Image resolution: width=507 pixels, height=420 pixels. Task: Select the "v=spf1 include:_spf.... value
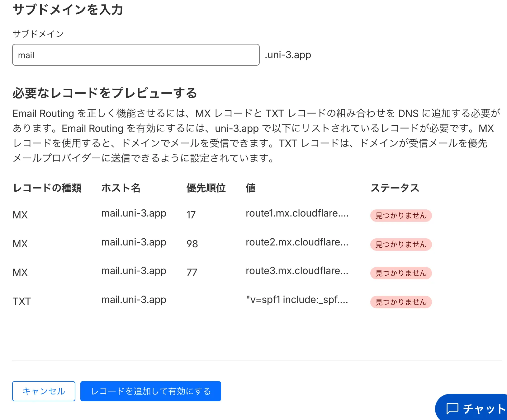[x=297, y=300]
